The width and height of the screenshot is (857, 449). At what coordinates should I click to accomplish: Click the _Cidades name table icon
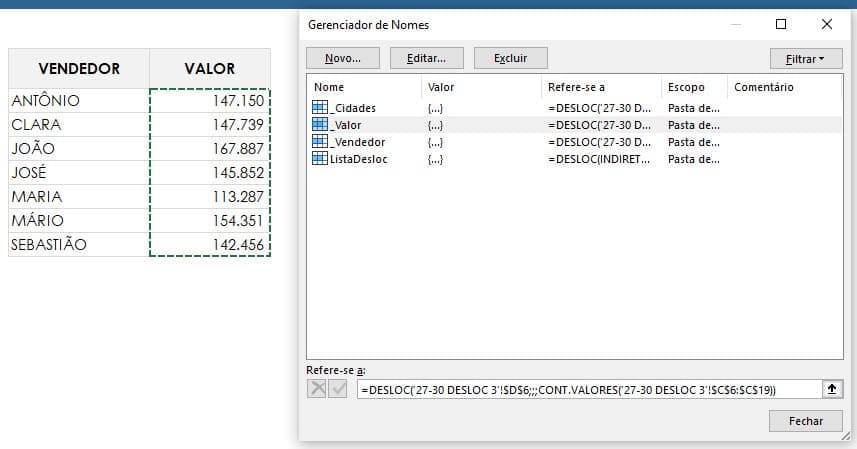click(x=321, y=108)
